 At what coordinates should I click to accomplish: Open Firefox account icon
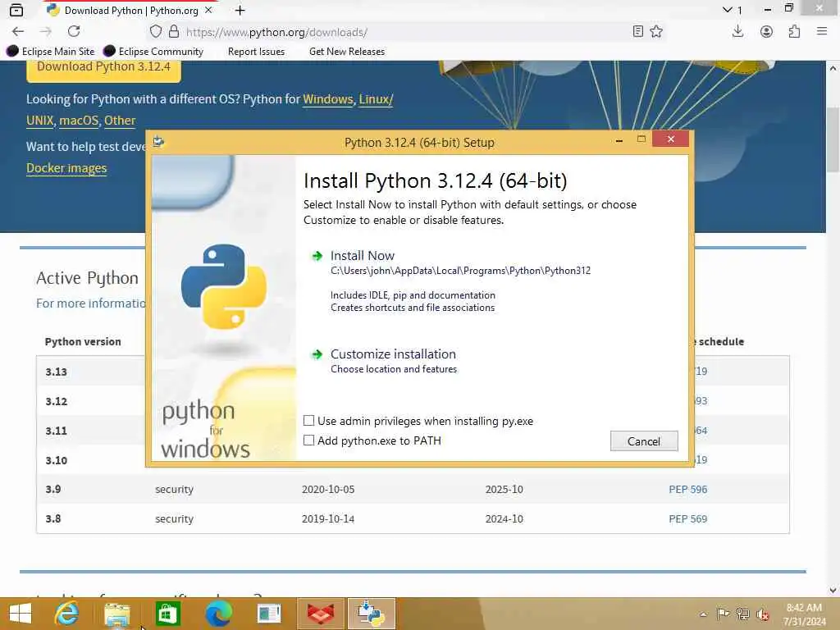coord(766,32)
